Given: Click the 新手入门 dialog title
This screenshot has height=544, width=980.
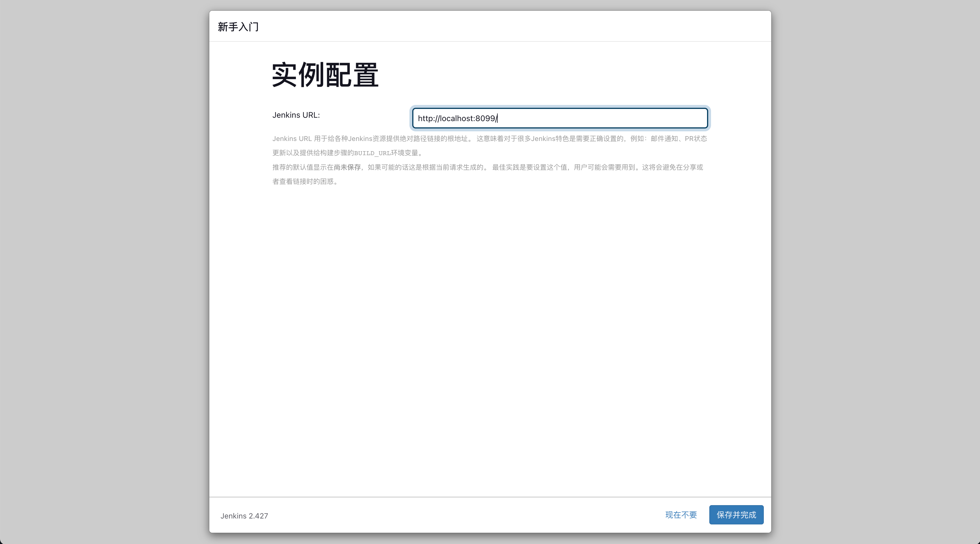Looking at the screenshot, I should tap(238, 27).
